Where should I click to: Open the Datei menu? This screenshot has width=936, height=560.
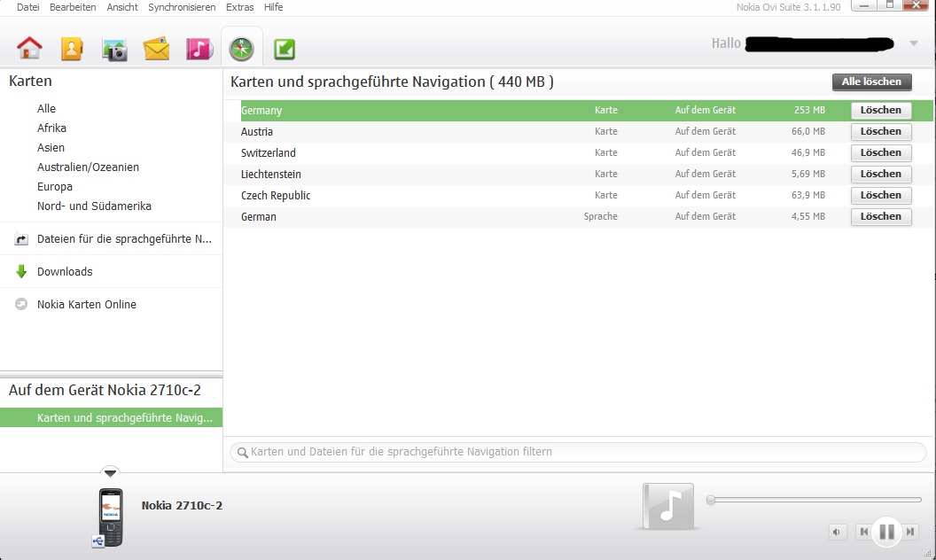pos(28,7)
